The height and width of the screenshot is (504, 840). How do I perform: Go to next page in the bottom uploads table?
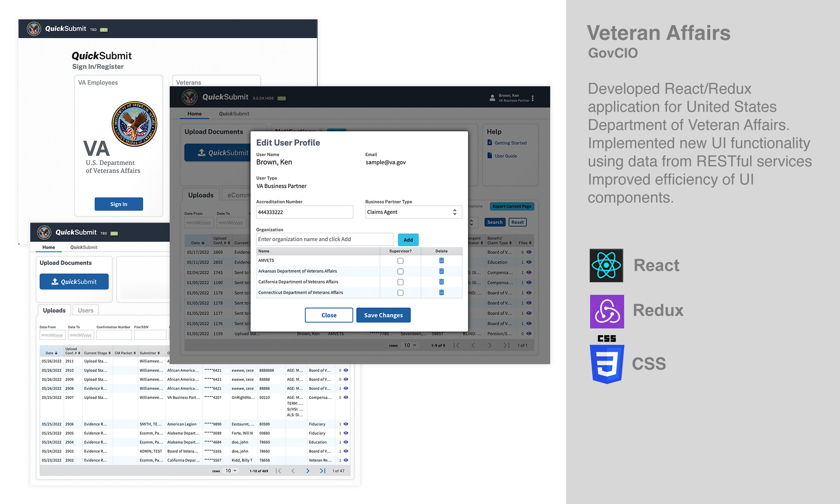(x=308, y=471)
